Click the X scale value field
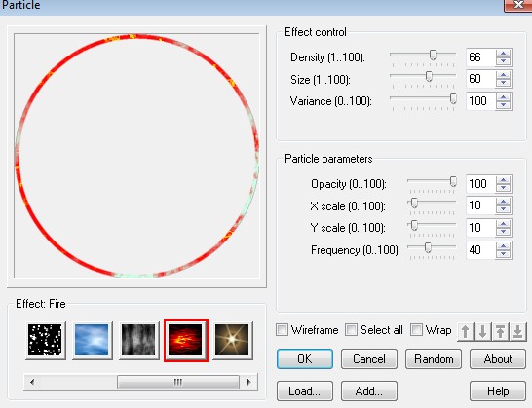 tap(480, 205)
